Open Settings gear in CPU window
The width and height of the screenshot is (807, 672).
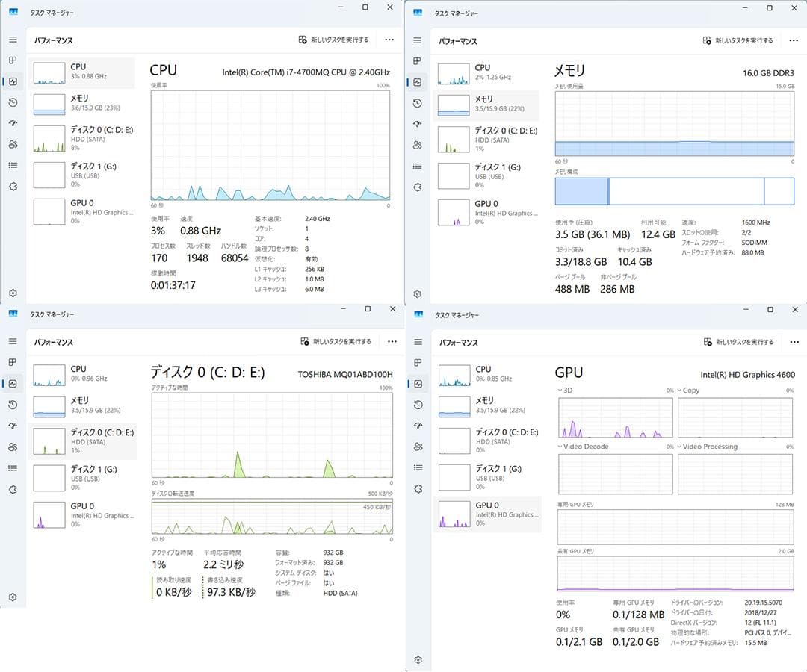point(13,293)
